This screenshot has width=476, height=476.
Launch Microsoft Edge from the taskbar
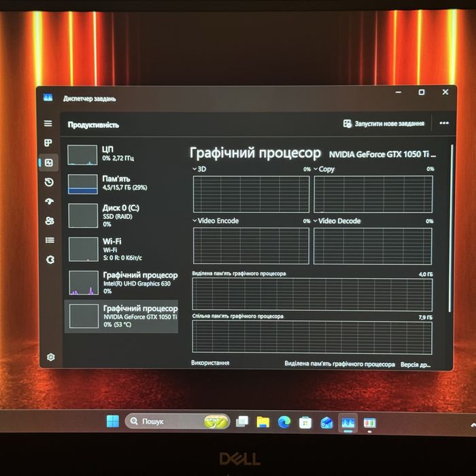click(x=284, y=422)
